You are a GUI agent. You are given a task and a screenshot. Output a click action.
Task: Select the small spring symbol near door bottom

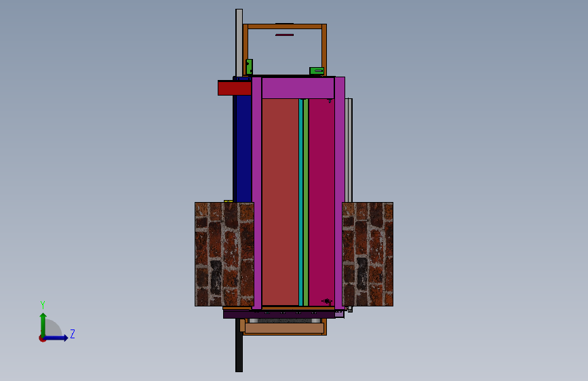tap(327, 301)
